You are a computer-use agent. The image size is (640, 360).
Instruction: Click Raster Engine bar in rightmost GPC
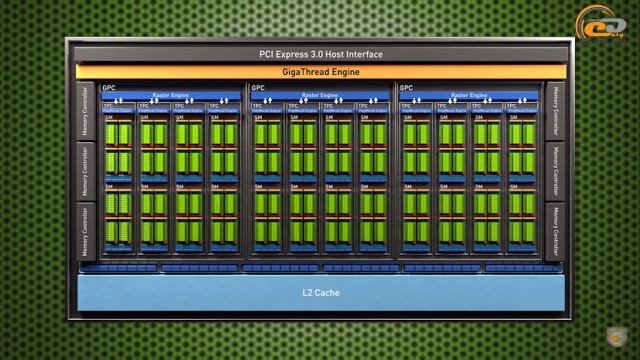[x=469, y=96]
